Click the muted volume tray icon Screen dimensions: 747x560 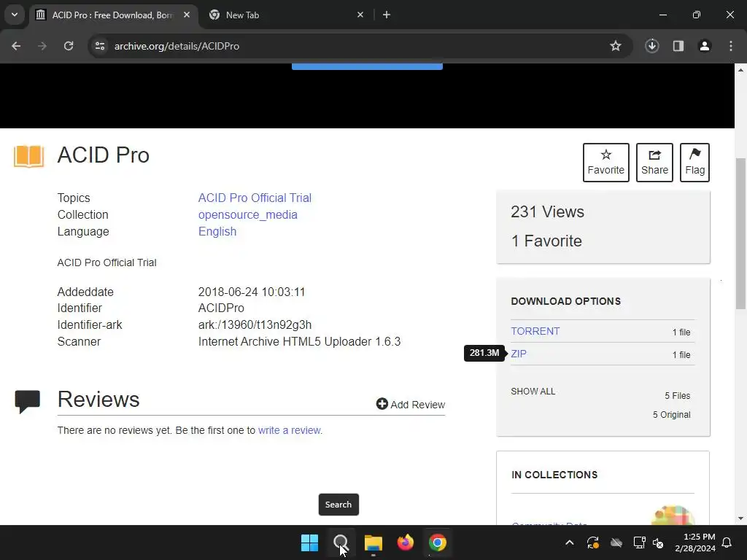coord(659,542)
